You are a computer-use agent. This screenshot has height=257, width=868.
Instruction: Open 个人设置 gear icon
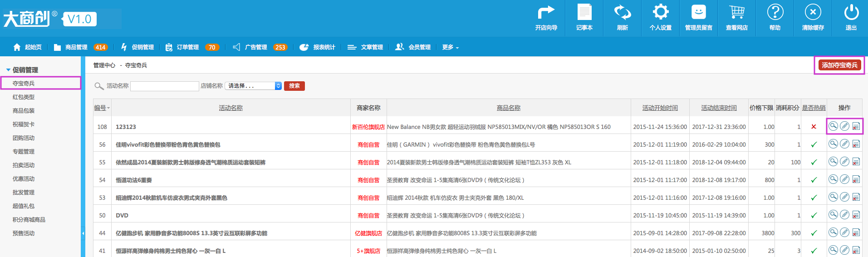[661, 12]
